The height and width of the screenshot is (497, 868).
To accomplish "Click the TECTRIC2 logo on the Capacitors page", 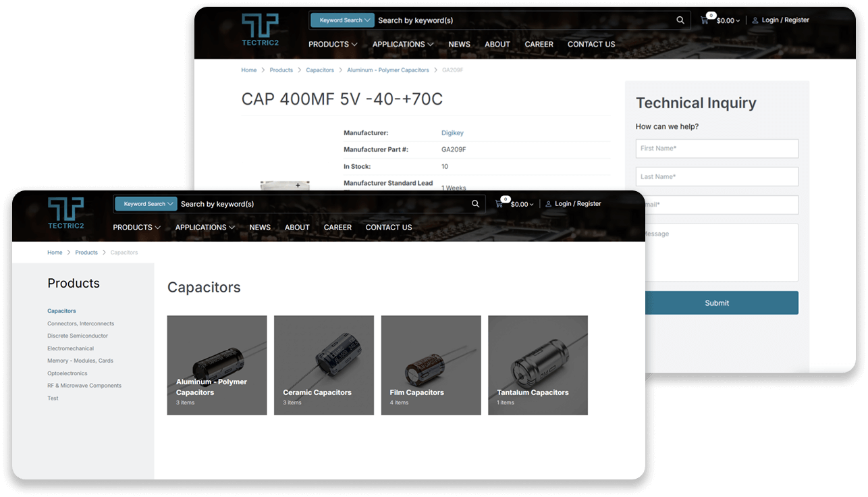I will click(x=65, y=213).
